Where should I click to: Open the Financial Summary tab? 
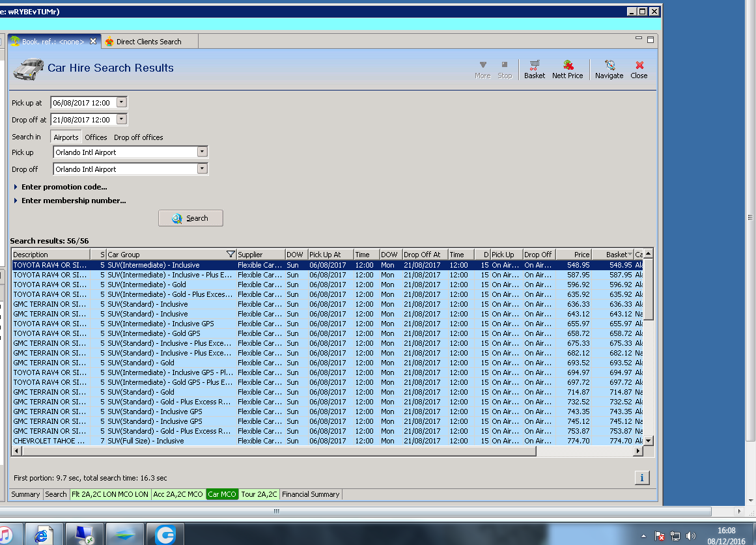tap(311, 494)
